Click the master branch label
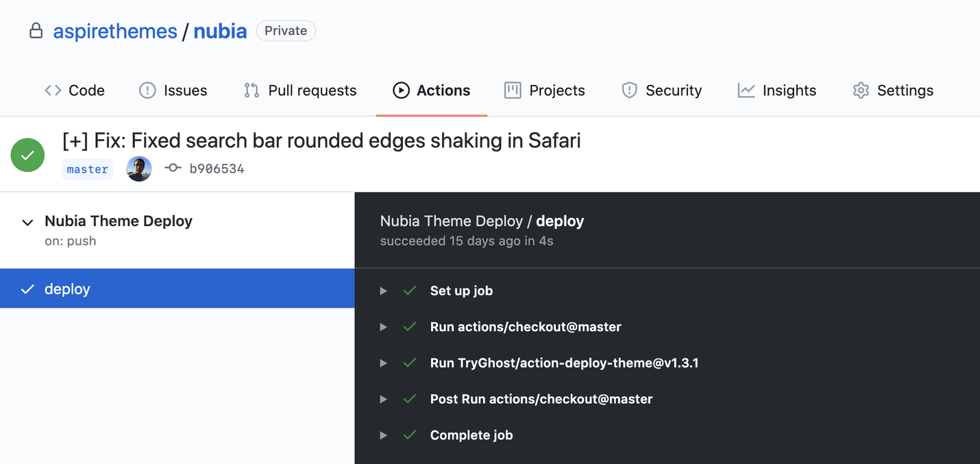 click(x=88, y=169)
